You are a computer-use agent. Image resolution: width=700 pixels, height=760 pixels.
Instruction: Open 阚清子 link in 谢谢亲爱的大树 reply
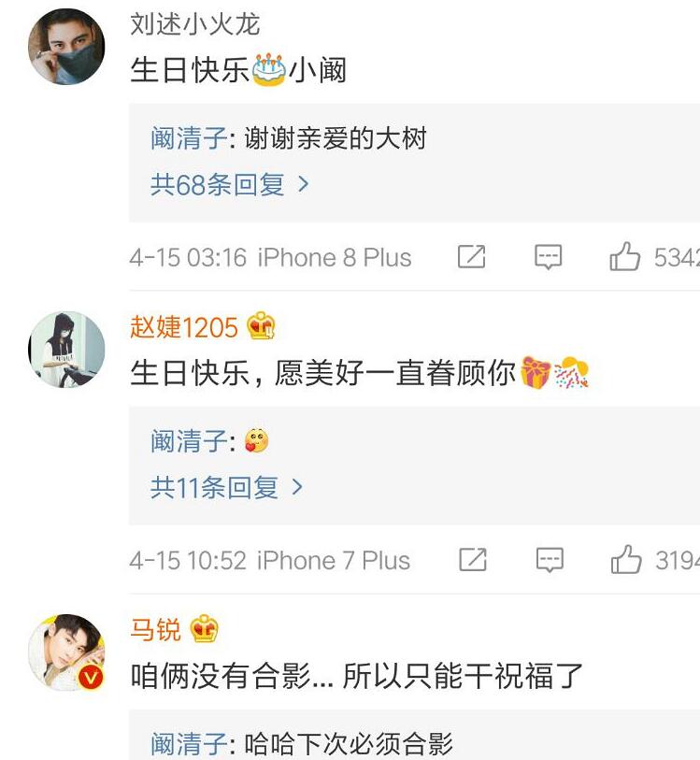tap(189, 138)
